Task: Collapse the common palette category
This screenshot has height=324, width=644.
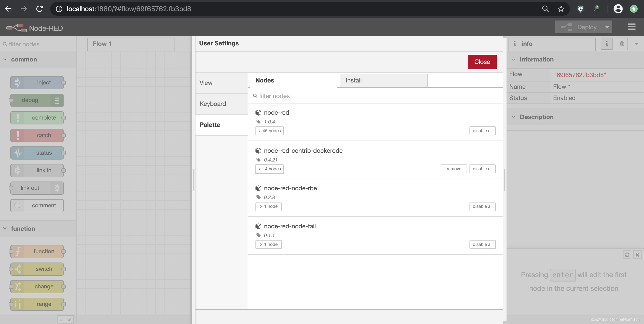Action: 38,60
